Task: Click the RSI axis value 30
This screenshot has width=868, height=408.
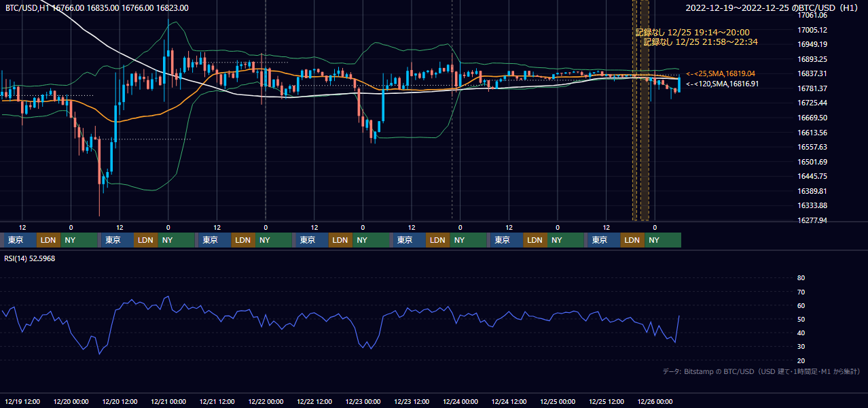Action: [x=801, y=346]
